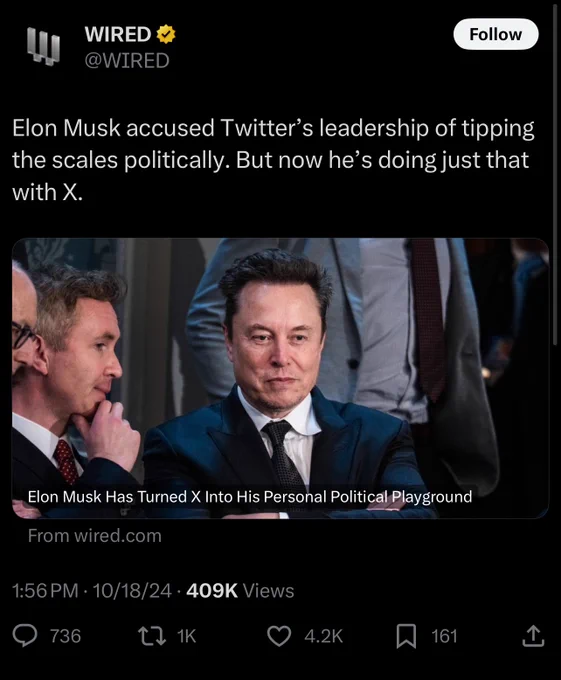561x680 pixels.
Task: Click the article headline overlay text
Action: [x=250, y=497]
